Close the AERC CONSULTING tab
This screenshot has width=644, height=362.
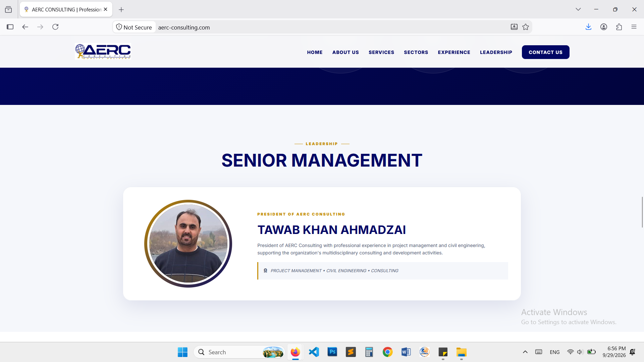coord(106,9)
